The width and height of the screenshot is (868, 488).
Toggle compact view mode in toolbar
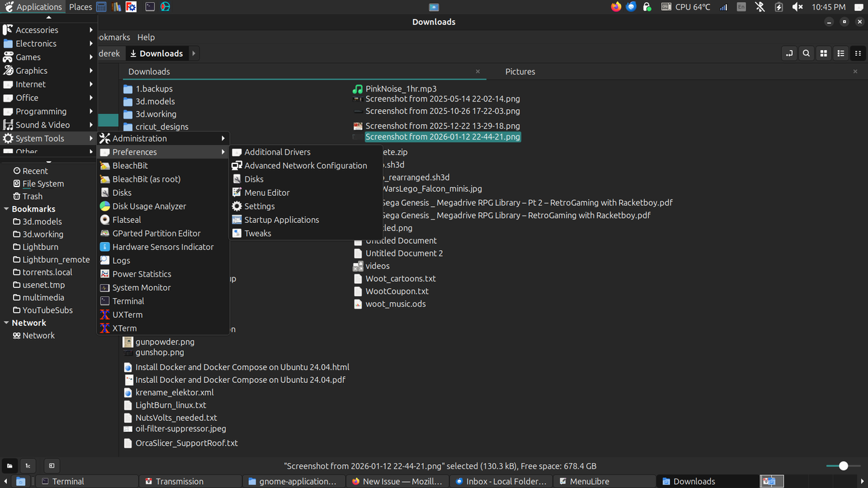tap(859, 53)
